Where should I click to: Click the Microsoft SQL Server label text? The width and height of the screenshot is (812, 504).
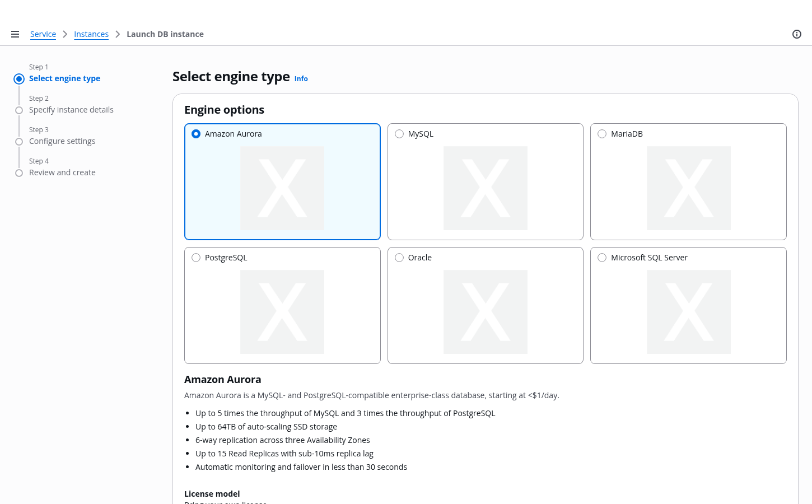(x=649, y=258)
